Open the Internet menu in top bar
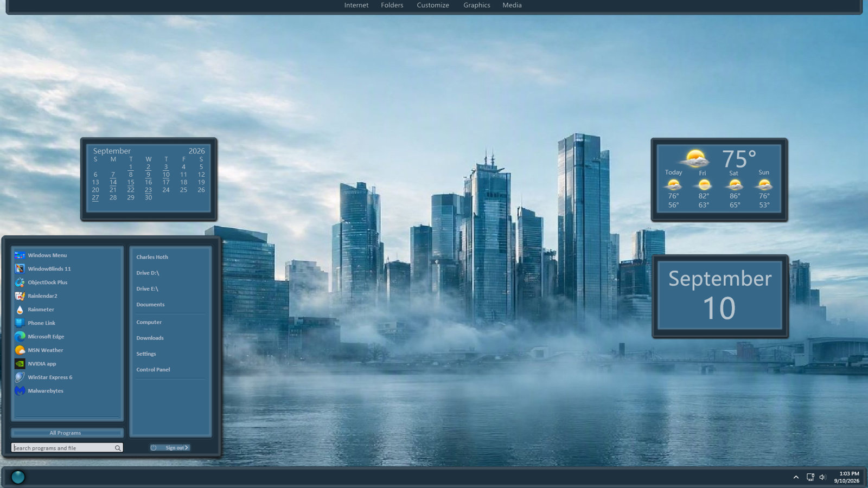Image resolution: width=868 pixels, height=488 pixels. (x=356, y=5)
